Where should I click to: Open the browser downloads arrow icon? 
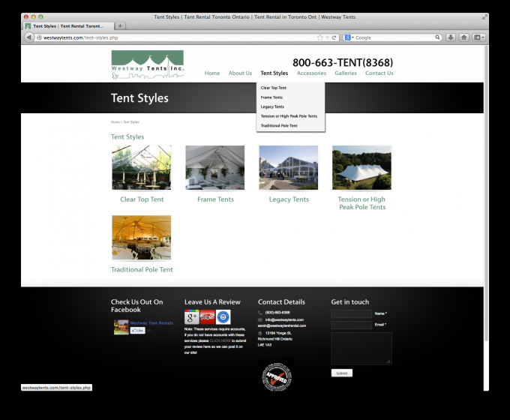451,37
